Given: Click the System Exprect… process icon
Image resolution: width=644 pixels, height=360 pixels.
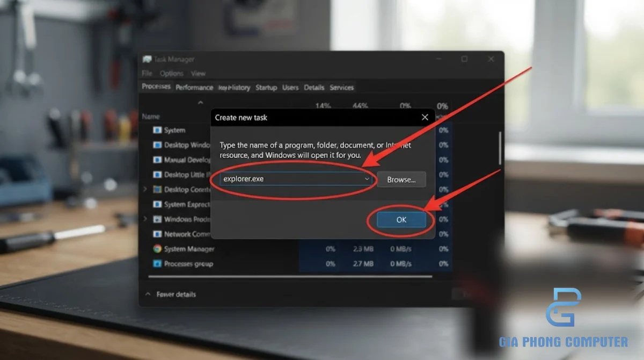Looking at the screenshot, I should [157, 204].
